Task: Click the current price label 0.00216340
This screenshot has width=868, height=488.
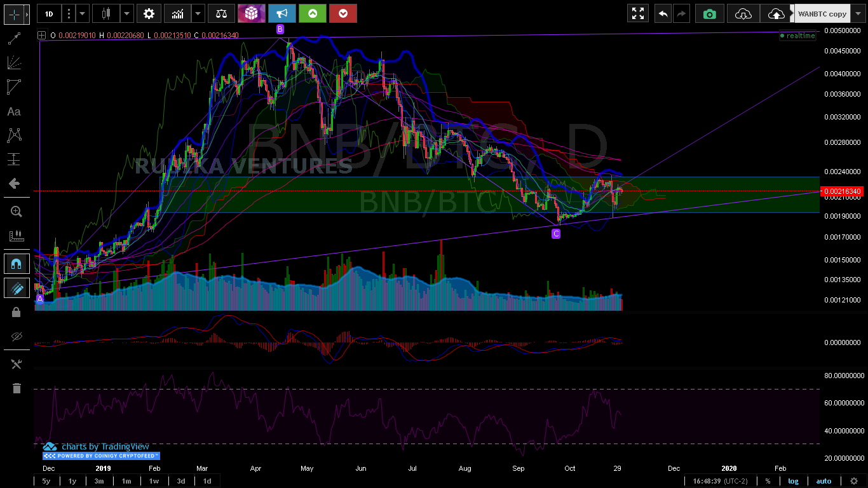Action: (x=843, y=191)
